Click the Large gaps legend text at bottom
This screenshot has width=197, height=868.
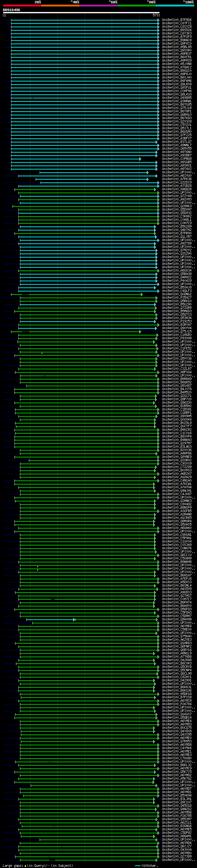coord(38,866)
